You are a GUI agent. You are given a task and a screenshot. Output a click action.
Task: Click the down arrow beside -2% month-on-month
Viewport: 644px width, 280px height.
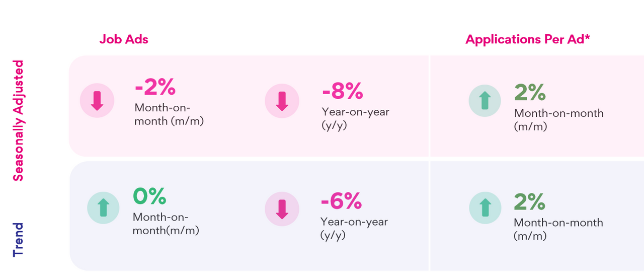pos(97,101)
